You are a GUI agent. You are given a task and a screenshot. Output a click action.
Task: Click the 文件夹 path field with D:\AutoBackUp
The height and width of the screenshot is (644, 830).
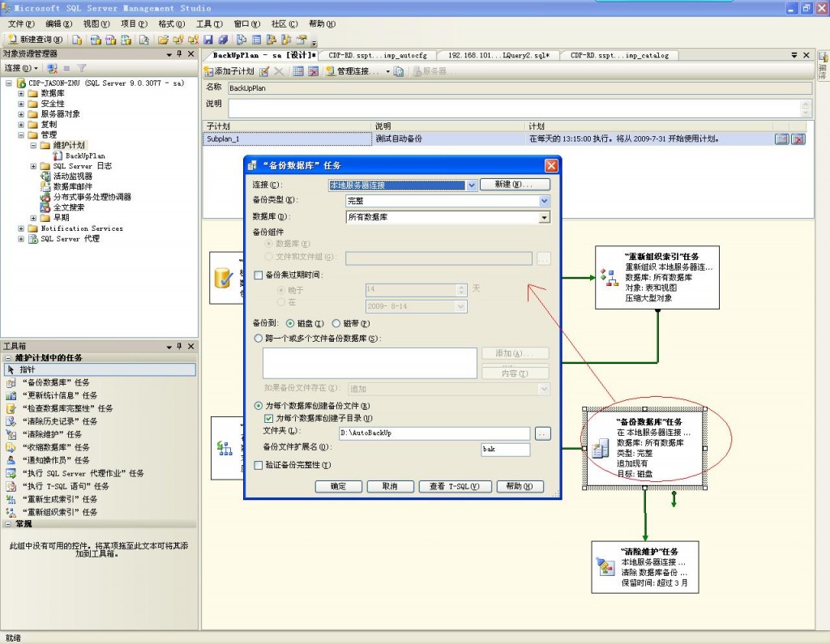[x=434, y=433]
